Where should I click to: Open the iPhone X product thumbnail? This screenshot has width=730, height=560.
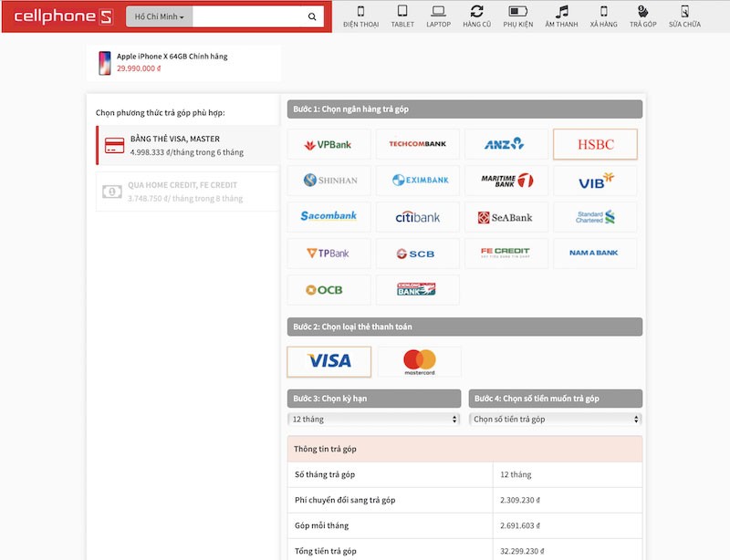pyautogui.click(x=105, y=63)
